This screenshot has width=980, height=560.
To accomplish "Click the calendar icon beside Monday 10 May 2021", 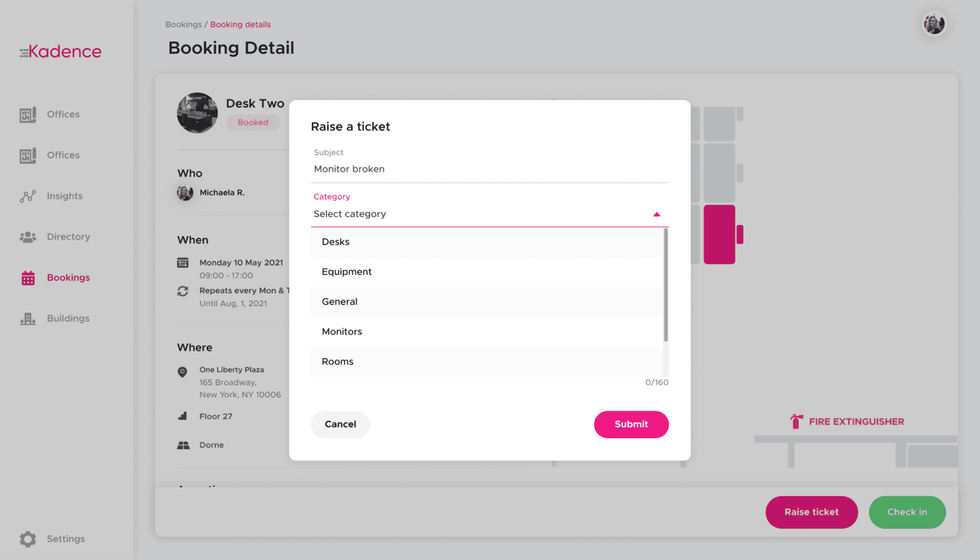I will (x=183, y=263).
